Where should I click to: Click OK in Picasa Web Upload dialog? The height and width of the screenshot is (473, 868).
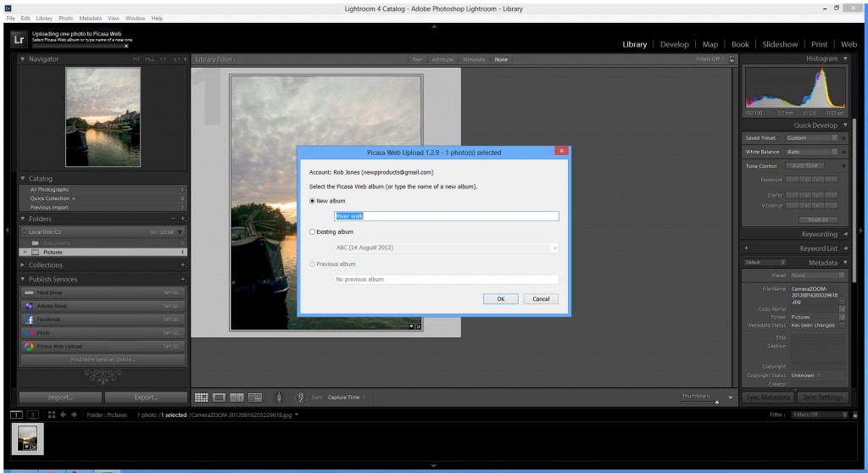[x=500, y=298]
